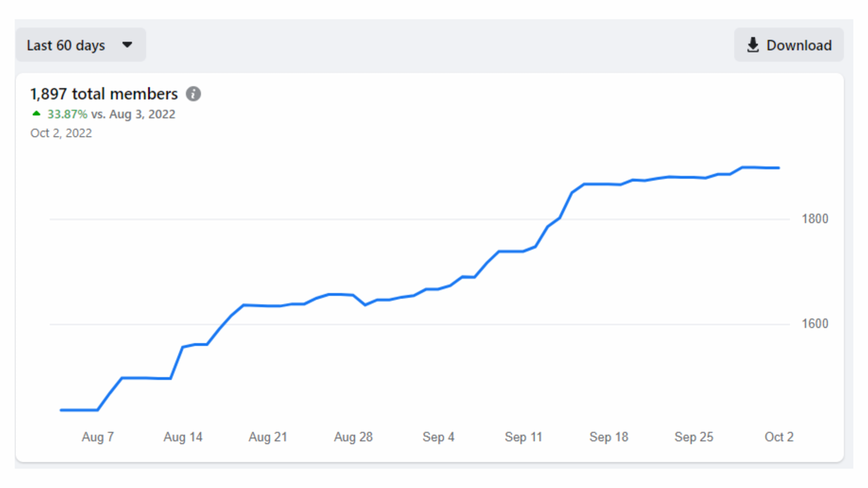
Task: Click the green up-triangle growth indicator
Action: [37, 113]
